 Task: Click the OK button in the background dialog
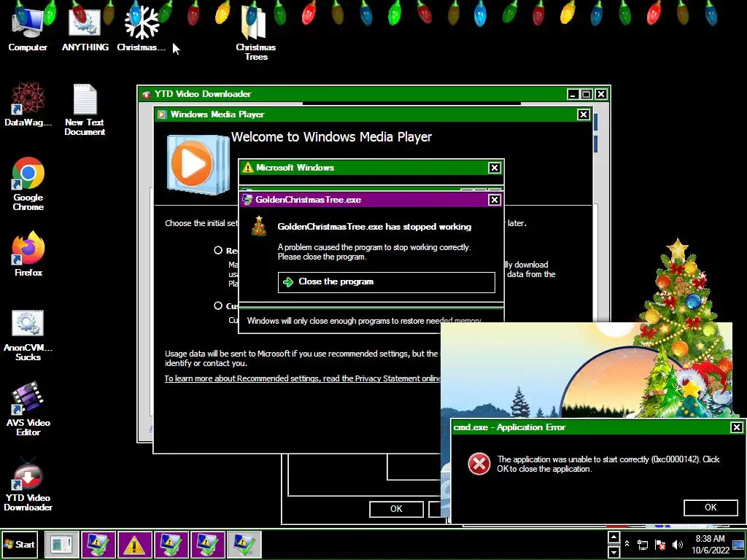click(x=396, y=509)
